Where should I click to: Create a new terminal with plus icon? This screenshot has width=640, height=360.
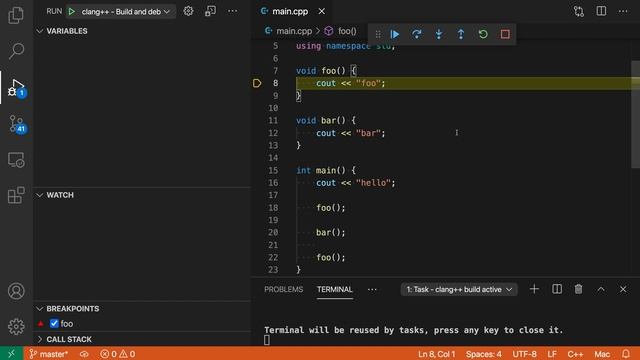(x=534, y=289)
